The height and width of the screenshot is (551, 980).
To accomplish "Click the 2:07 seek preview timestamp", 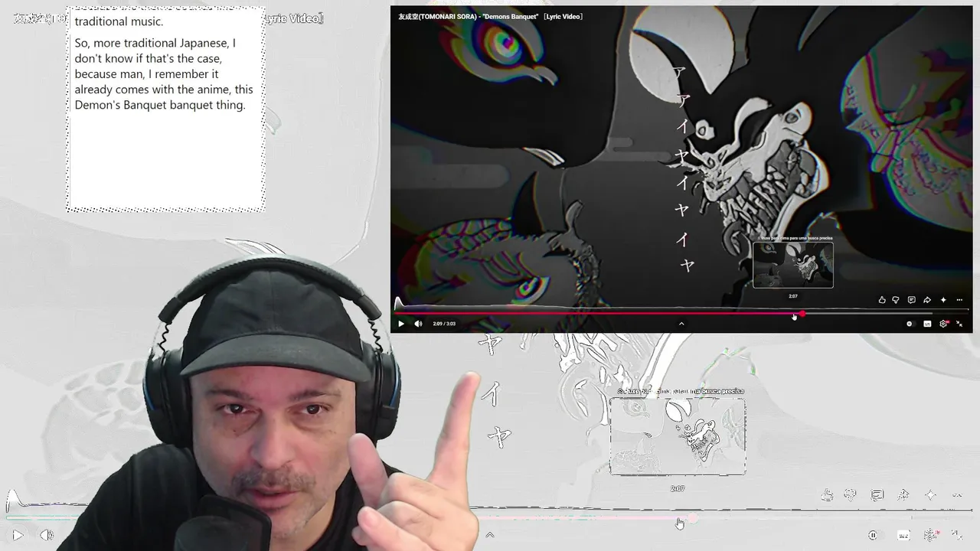I will pyautogui.click(x=793, y=296).
